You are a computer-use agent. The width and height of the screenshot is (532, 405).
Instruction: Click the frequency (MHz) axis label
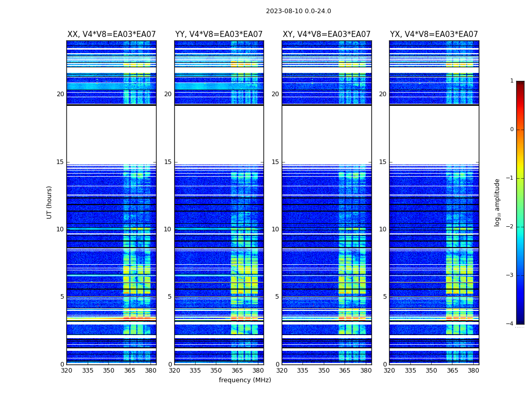245,380
